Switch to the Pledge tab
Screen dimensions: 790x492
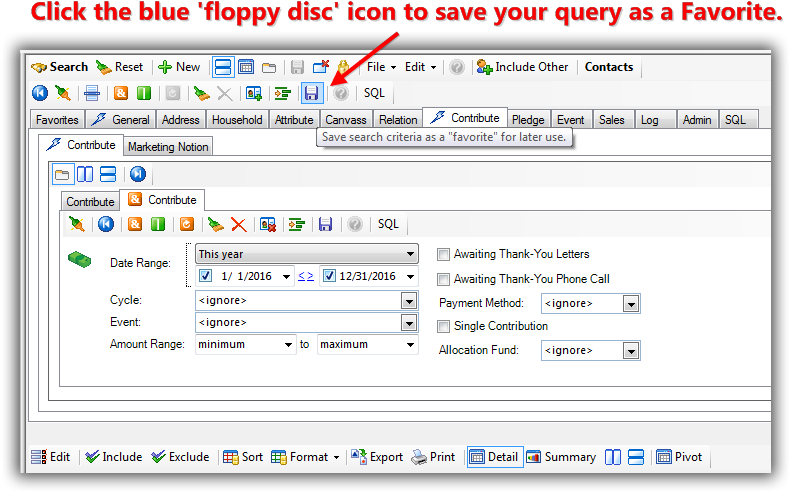click(x=528, y=120)
